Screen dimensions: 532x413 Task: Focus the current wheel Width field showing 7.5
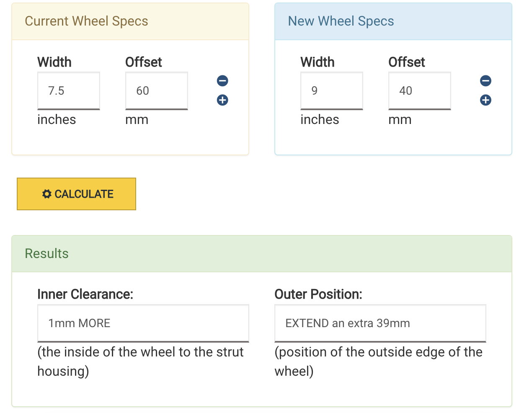click(69, 91)
